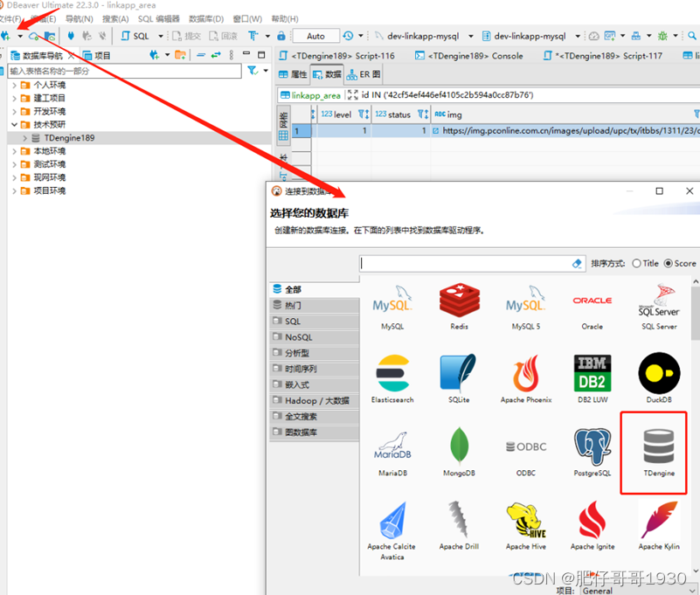Open the 帮助(H) menu
The image size is (700, 595).
285,18
